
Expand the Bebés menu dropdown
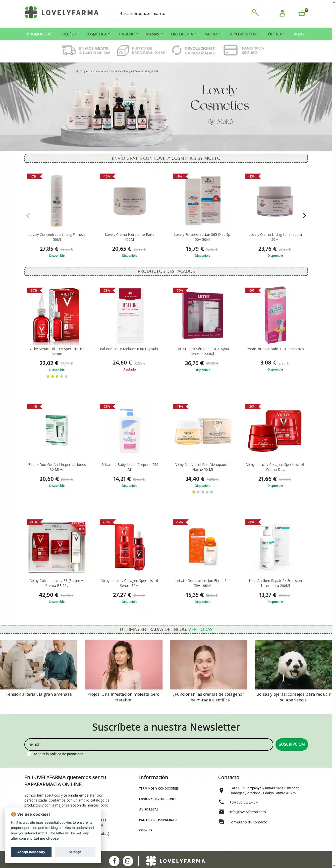coord(70,34)
